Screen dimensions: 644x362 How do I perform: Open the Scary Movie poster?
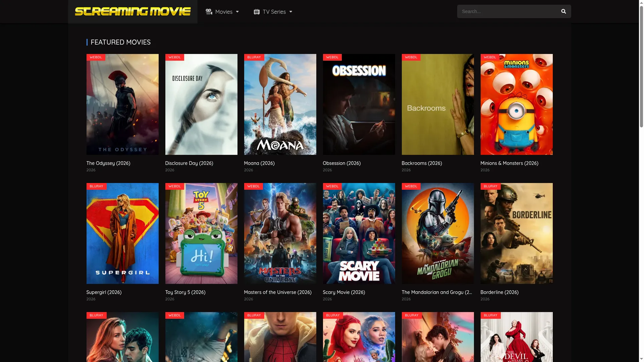coord(359,233)
